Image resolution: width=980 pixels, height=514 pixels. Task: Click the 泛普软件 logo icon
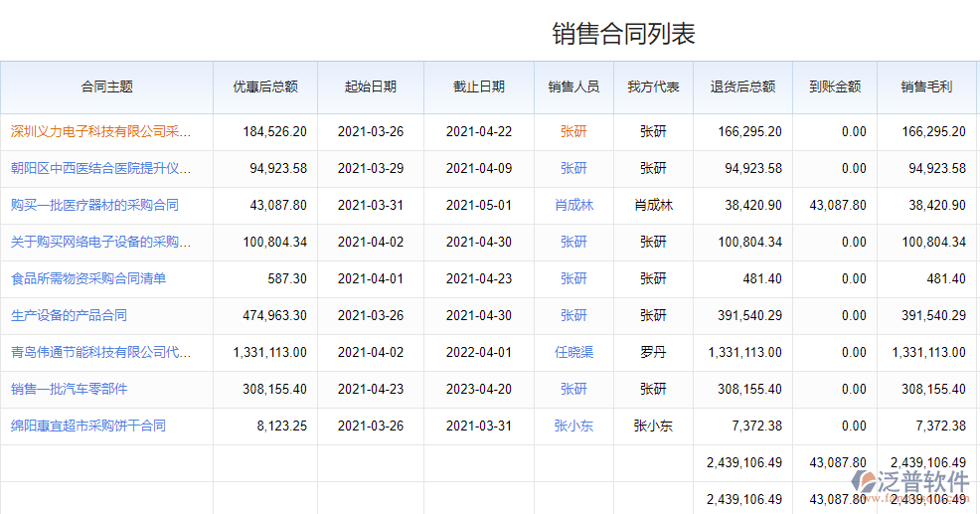(866, 482)
